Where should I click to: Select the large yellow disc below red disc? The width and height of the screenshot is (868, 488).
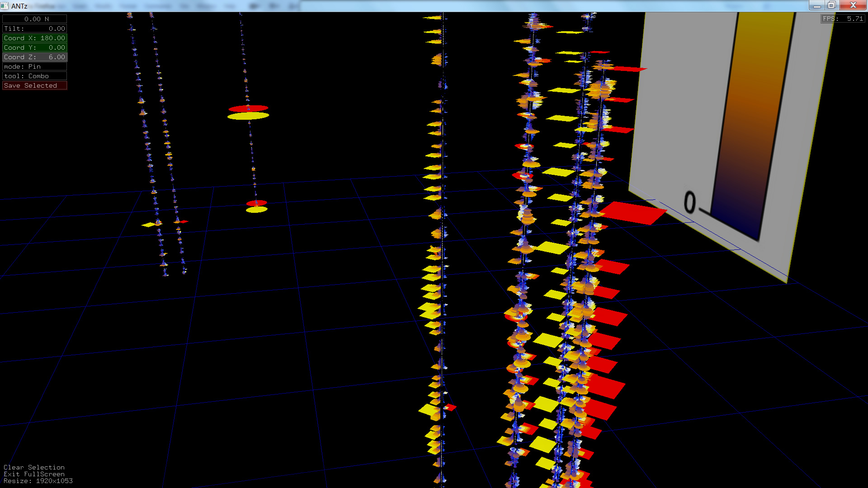tap(248, 116)
